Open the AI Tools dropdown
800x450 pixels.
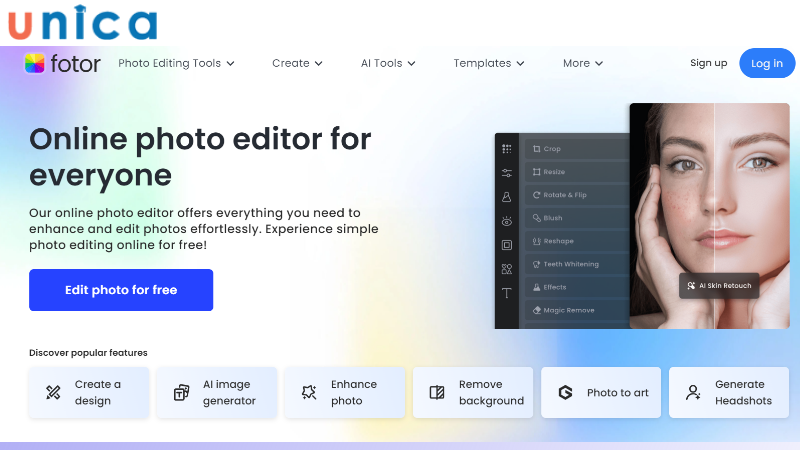click(388, 63)
